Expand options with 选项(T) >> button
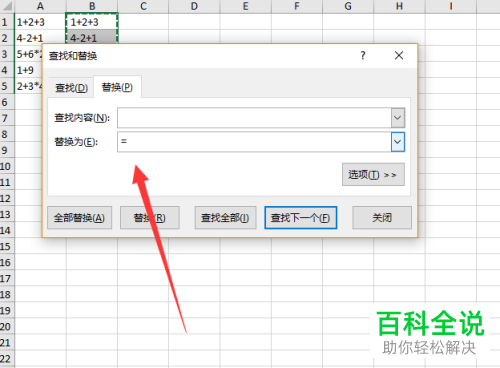The height and width of the screenshot is (368, 500). (373, 174)
